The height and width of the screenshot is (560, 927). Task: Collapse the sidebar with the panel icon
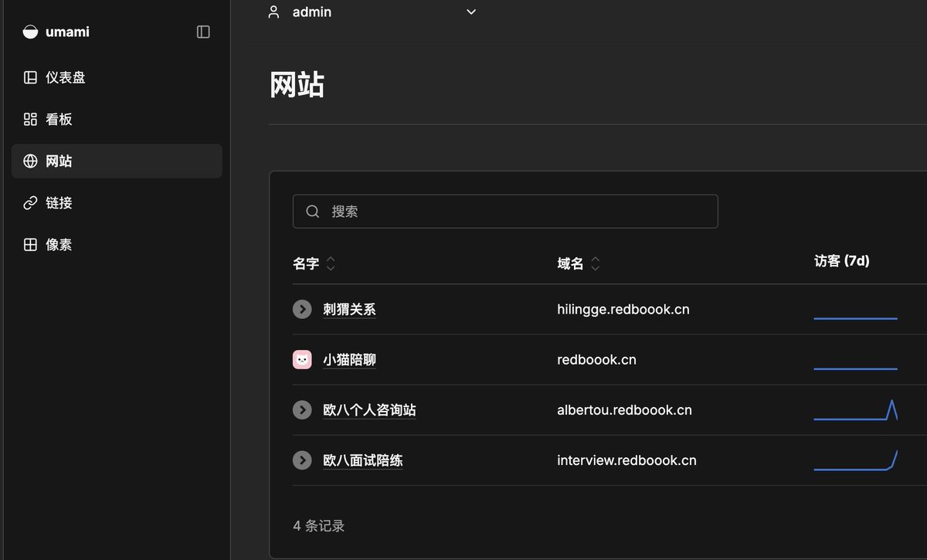pos(203,32)
